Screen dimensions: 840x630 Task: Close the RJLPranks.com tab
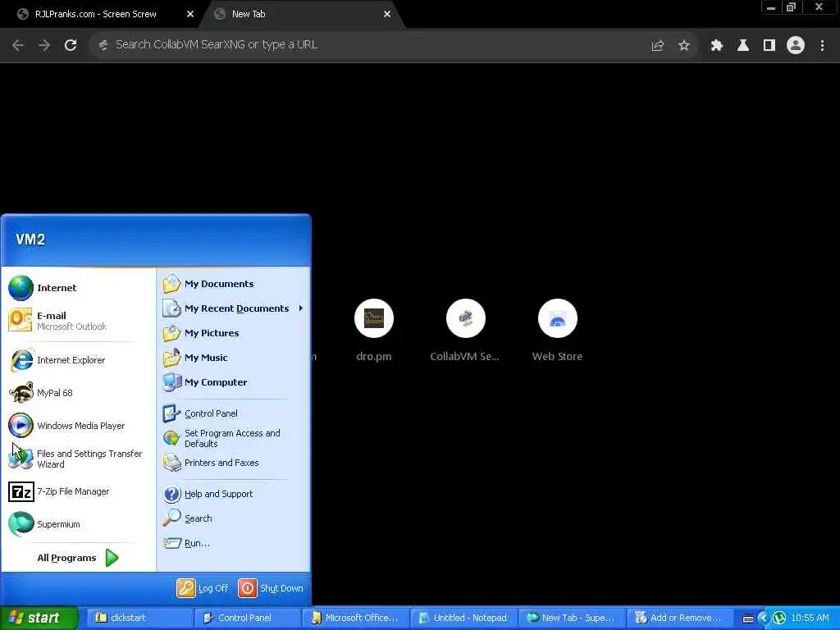click(x=190, y=14)
